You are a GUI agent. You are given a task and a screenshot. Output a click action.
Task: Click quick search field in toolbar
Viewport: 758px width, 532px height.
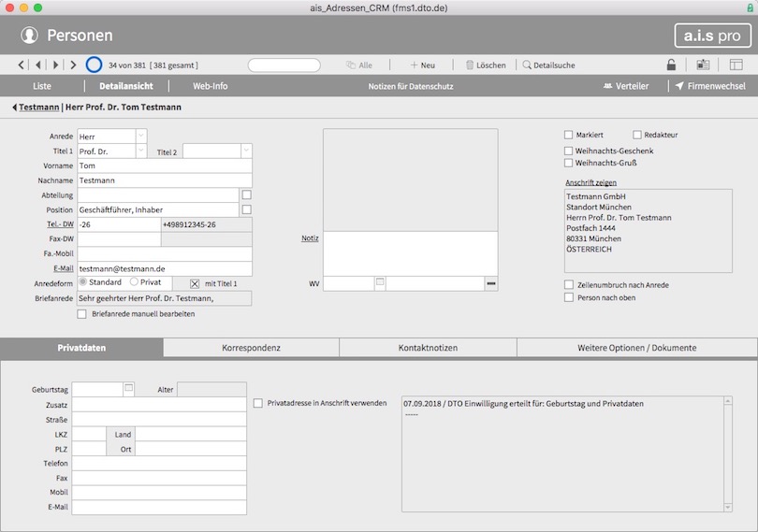click(x=284, y=65)
